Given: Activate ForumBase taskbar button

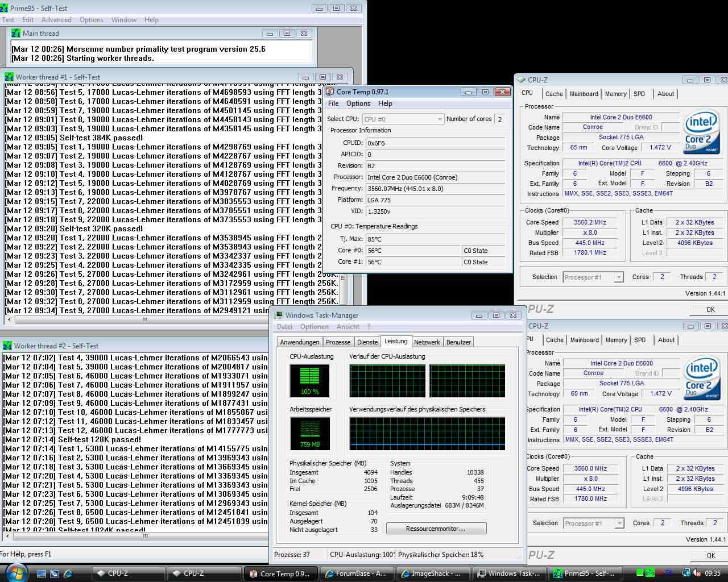Looking at the screenshot, I should (x=357, y=573).
